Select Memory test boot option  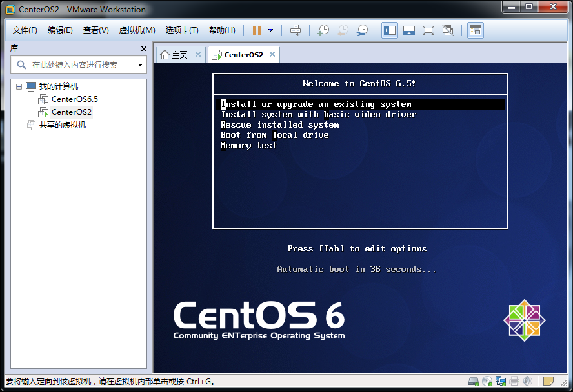coord(248,145)
